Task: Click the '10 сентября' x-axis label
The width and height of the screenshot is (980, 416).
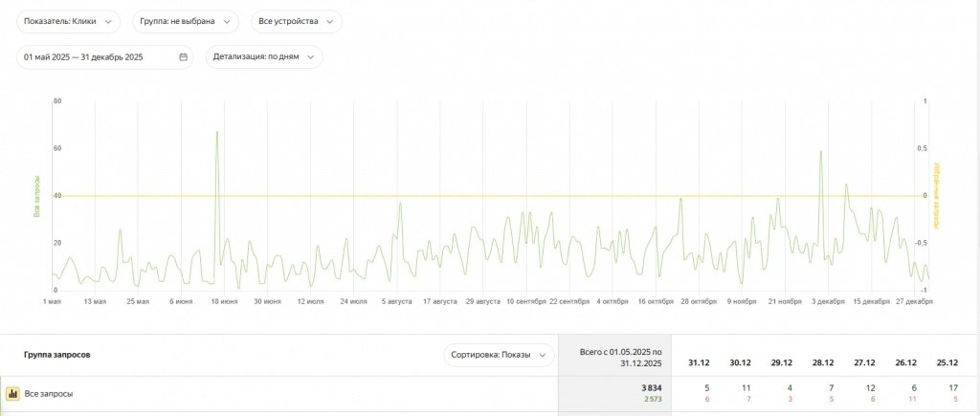Action: coord(526,301)
